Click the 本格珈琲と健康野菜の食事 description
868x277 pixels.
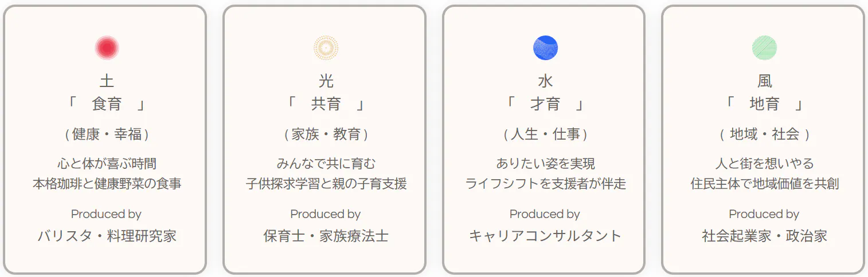coord(107,184)
